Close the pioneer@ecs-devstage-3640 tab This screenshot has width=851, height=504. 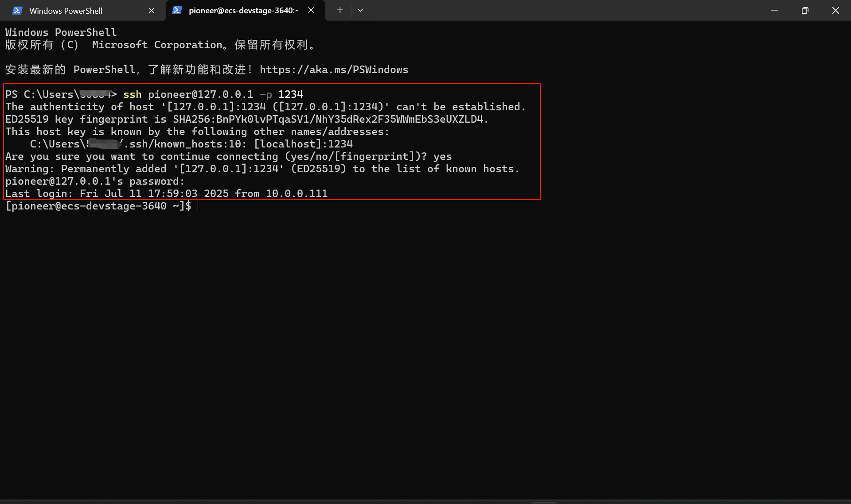311,10
